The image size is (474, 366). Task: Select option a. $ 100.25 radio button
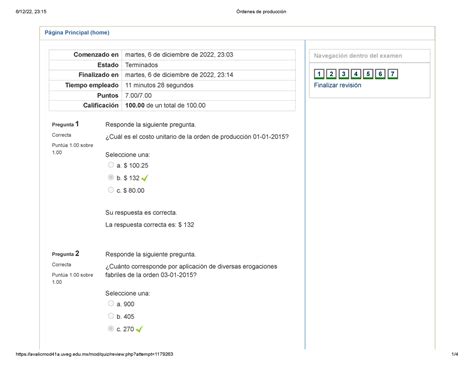pos(111,165)
